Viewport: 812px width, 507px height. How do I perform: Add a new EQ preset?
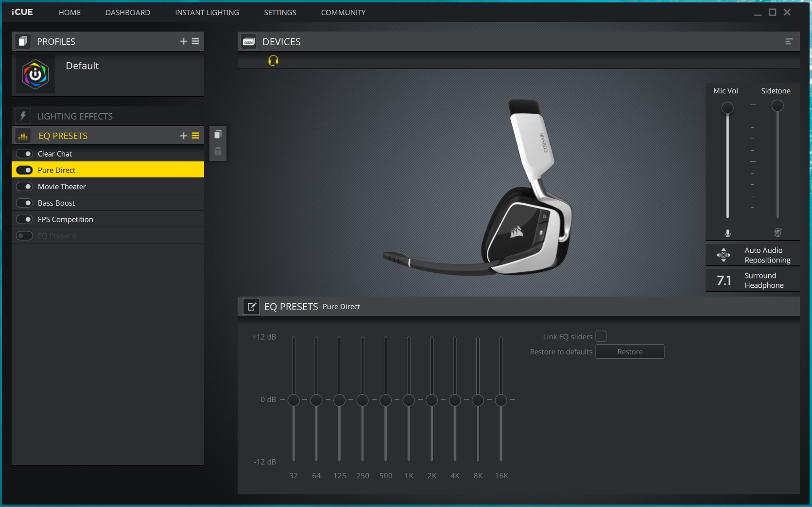[x=183, y=136]
